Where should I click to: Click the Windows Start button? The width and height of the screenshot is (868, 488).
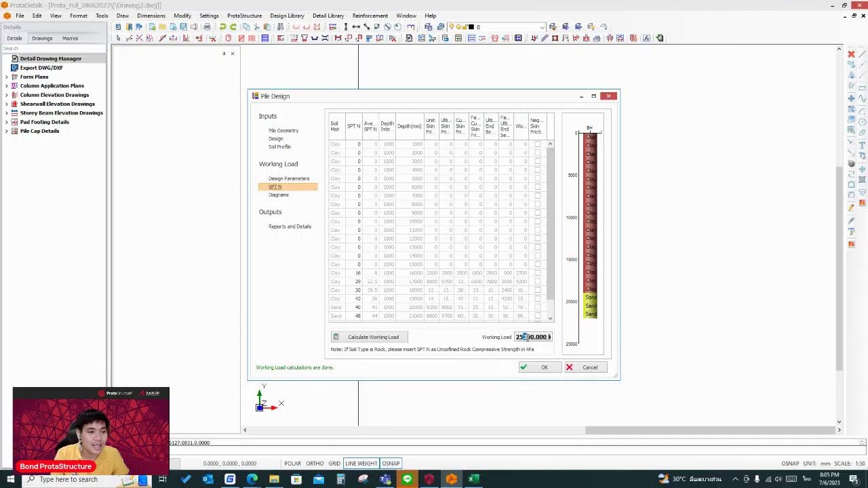coord(10,479)
